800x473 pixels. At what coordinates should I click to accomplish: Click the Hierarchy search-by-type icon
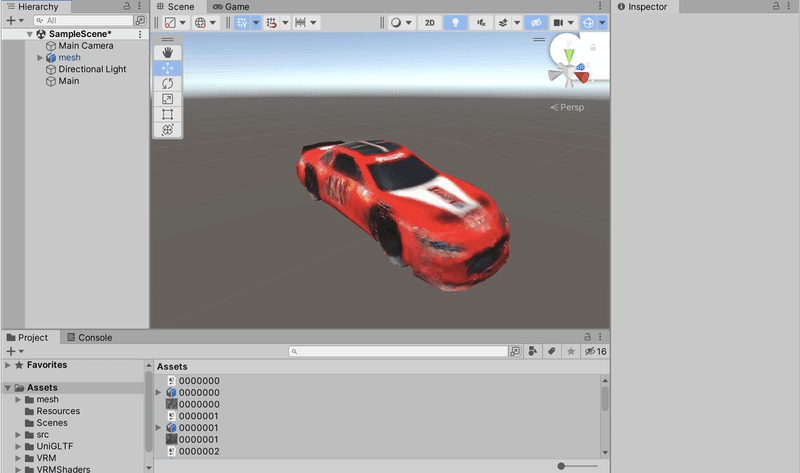click(140, 20)
